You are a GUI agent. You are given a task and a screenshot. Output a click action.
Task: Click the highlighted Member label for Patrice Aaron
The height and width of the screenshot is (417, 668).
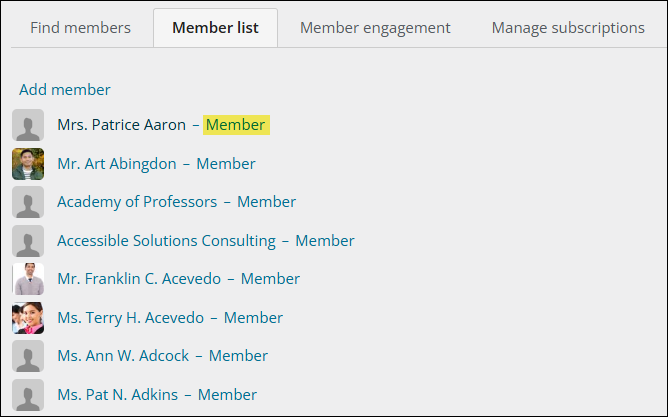(x=235, y=125)
